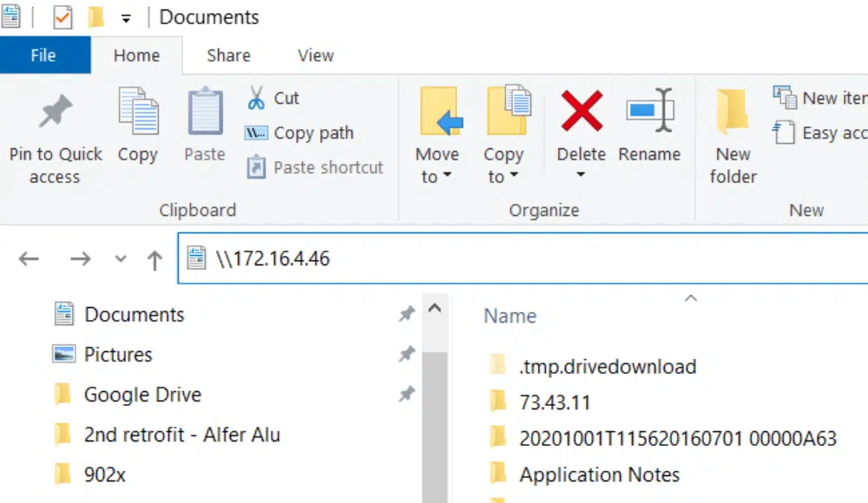This screenshot has height=503, width=868.
Task: Select the .tmp.drivedownload folder
Action: (x=608, y=366)
